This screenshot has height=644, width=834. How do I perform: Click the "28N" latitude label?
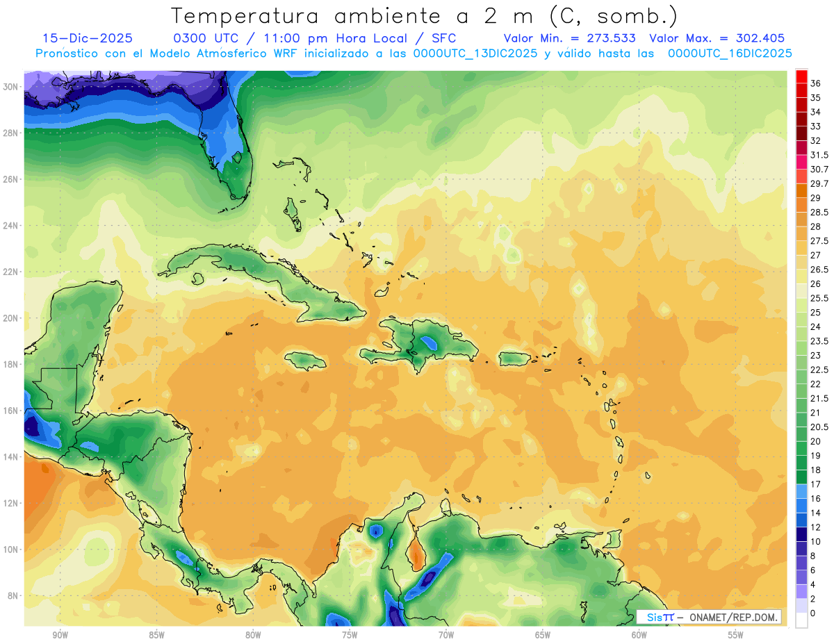[10, 133]
